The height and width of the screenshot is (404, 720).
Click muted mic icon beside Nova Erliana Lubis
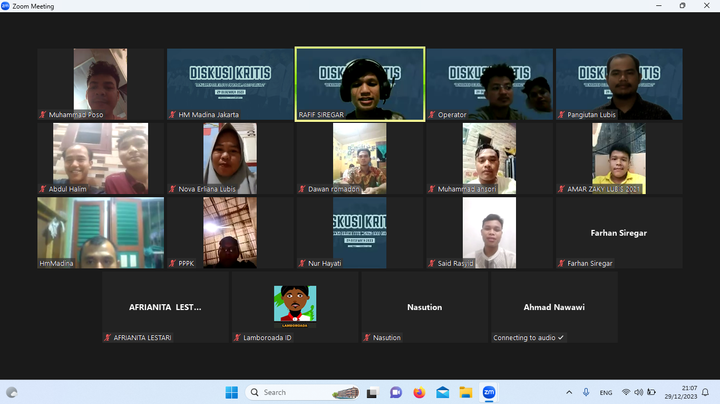tap(173, 189)
